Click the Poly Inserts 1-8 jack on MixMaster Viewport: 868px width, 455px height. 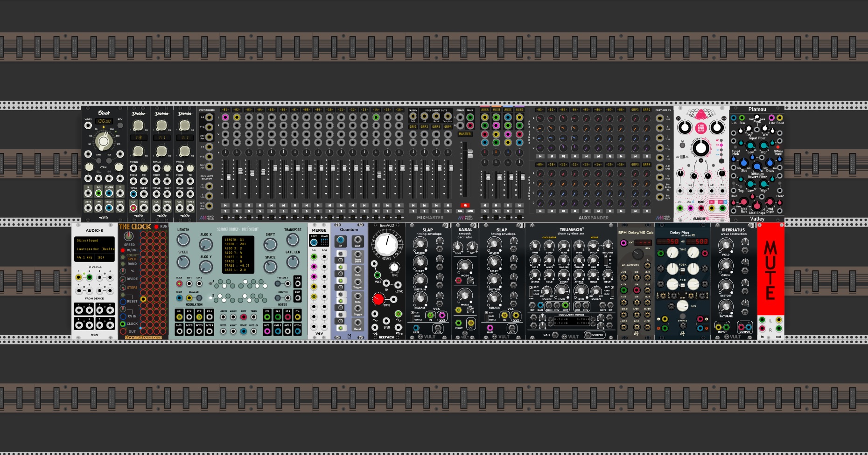pyautogui.click(x=209, y=117)
